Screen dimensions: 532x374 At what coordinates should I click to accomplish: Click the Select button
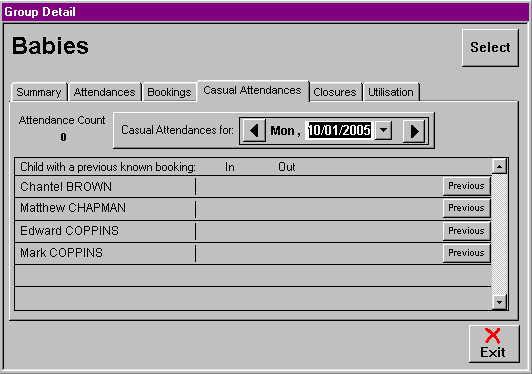490,48
